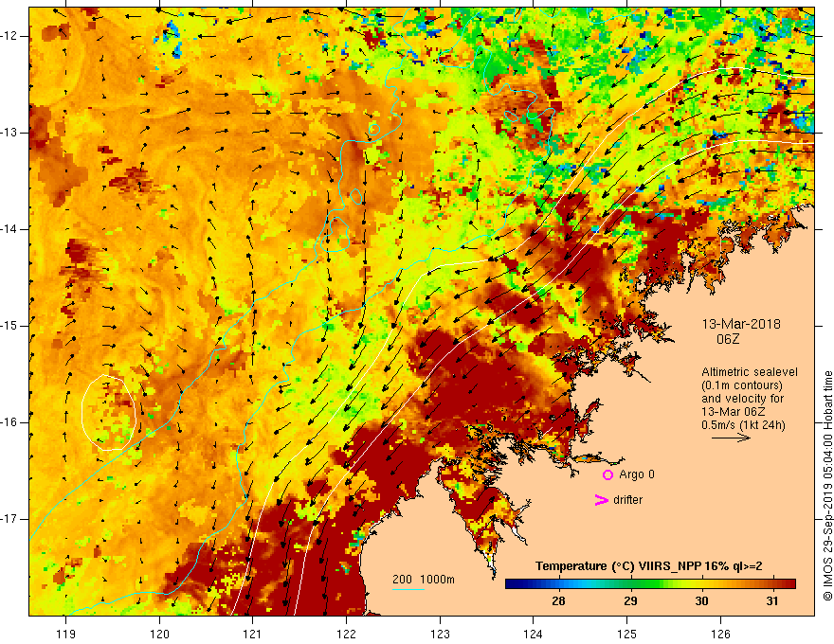Screen dimensions: 834x644
Task: Click the green 29 degree region on colorbar
Action: tap(630, 584)
